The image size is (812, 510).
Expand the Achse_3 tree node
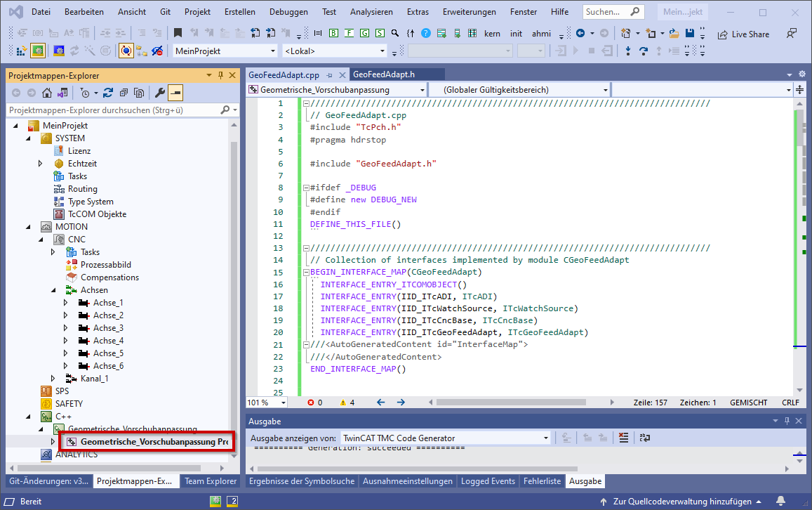[x=66, y=327]
